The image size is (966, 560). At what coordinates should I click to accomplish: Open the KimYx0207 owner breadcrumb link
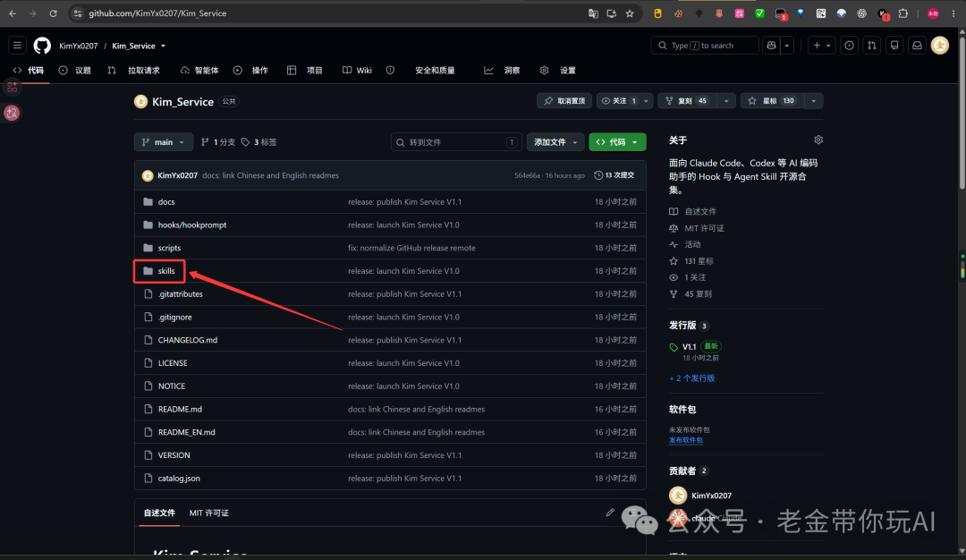[x=78, y=47]
